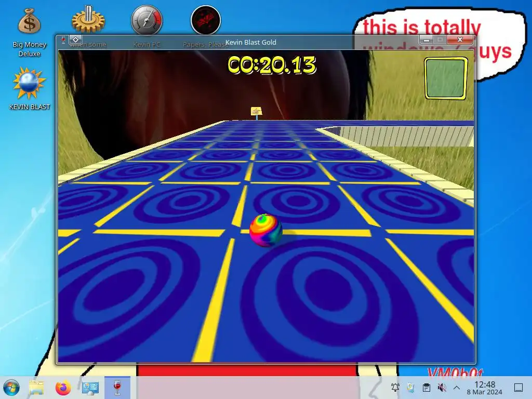Unmute the volume tray icon
This screenshot has height=399, width=532.
tap(442, 388)
